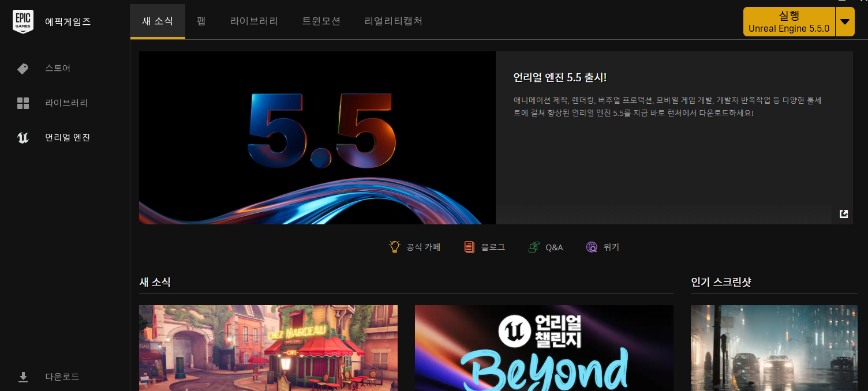Open the 라이브러리 tab in top bar
Viewport: 868px width, 391px height.
tap(254, 21)
